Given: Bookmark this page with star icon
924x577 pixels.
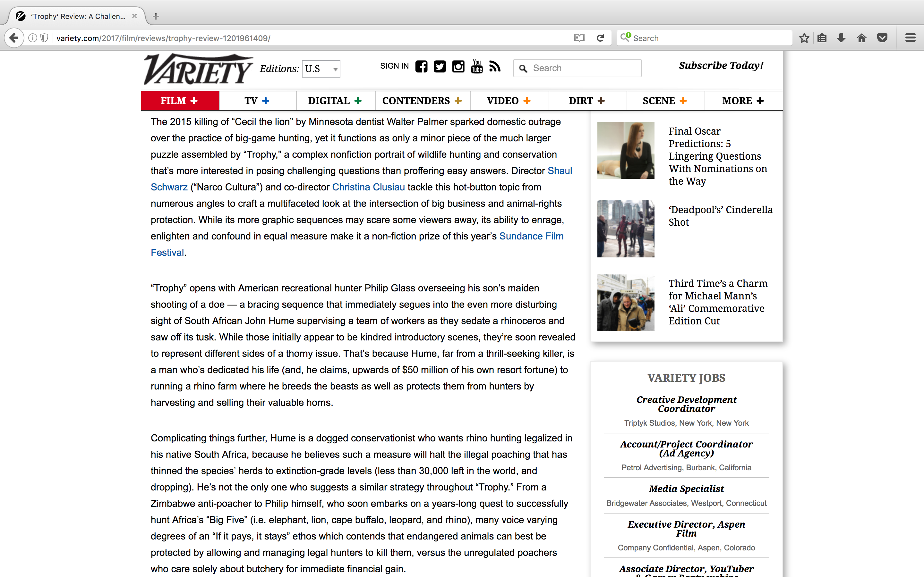Looking at the screenshot, I should pos(804,38).
